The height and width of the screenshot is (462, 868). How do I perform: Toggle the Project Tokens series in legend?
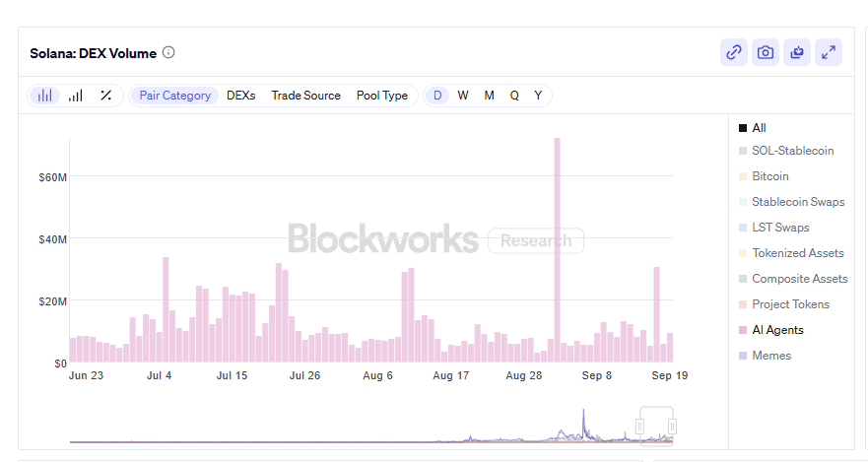pyautogui.click(x=784, y=304)
